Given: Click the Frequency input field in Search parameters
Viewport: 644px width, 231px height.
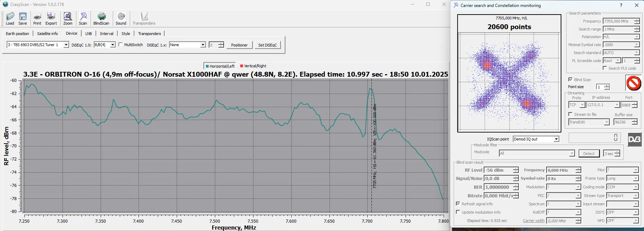Looking at the screenshot, I should click(618, 21).
